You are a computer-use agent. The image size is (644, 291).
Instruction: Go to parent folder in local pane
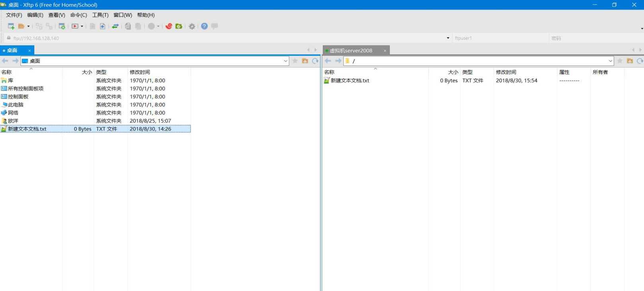point(305,61)
